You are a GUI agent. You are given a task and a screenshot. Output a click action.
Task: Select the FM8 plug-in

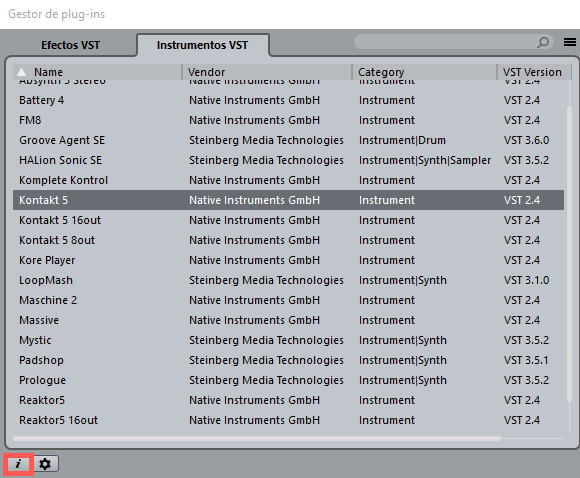pos(289,120)
